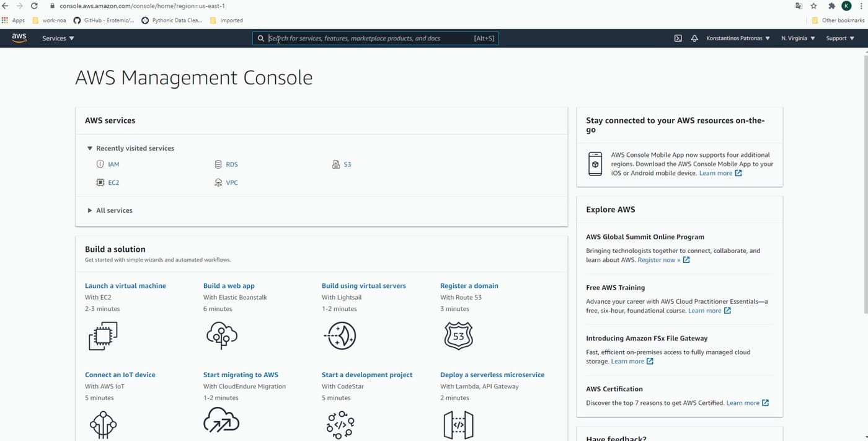The width and height of the screenshot is (868, 441).
Task: Click Learn more for Mobile App
Action: pos(720,173)
